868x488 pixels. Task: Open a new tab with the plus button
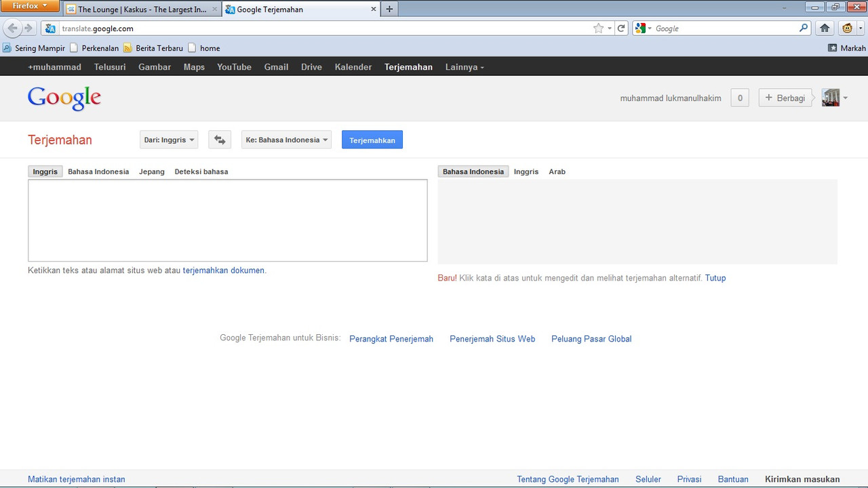[x=389, y=9]
